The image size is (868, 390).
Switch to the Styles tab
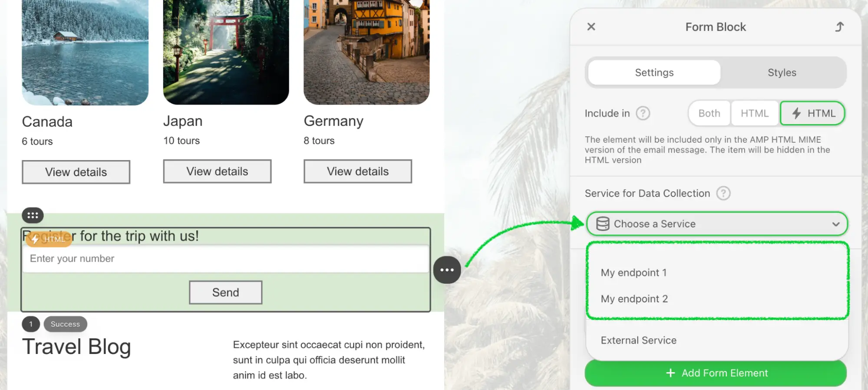pyautogui.click(x=782, y=72)
